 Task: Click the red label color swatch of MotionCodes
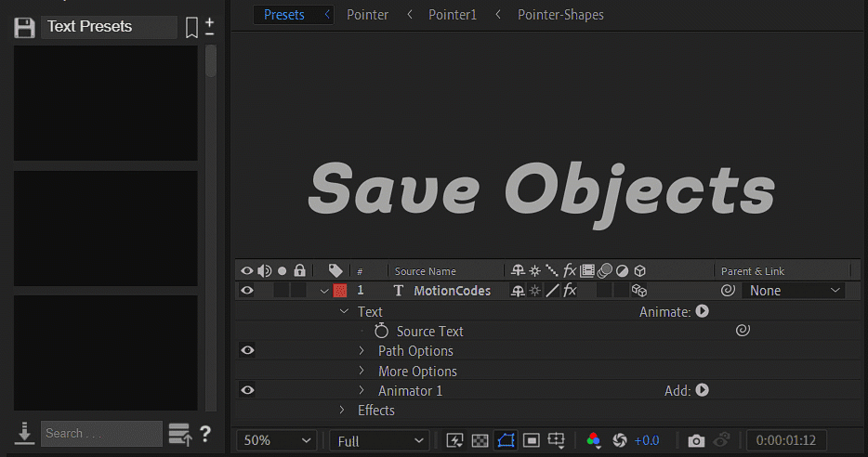tap(340, 291)
